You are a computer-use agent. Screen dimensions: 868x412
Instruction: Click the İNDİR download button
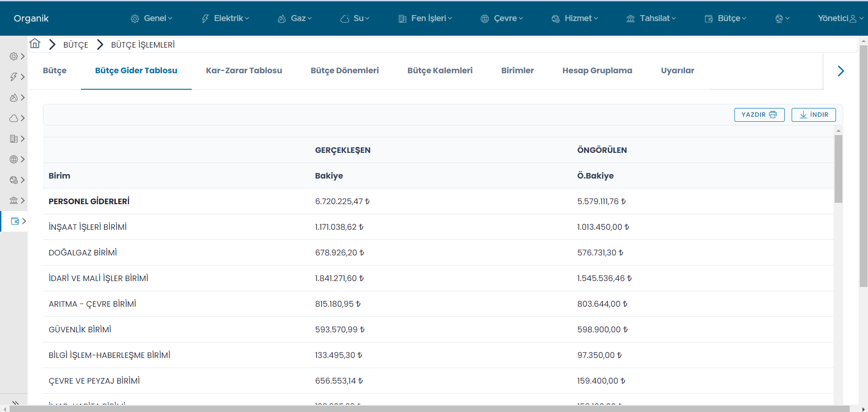(813, 115)
